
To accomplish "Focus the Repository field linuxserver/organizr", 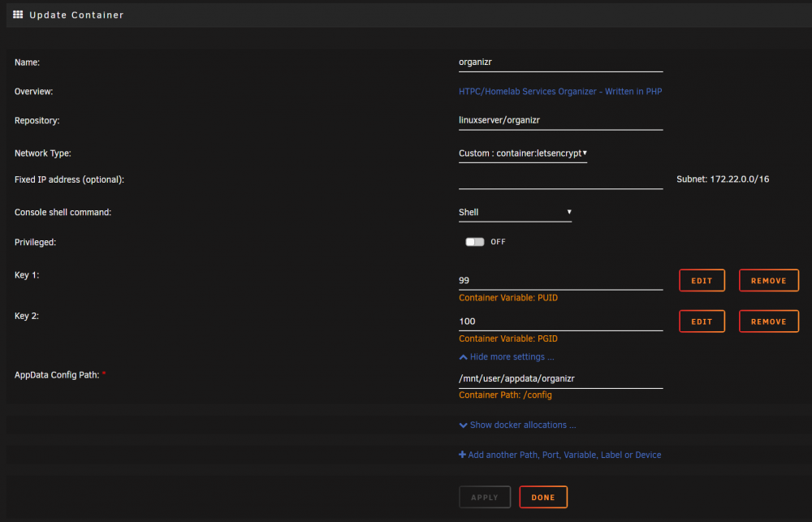I will click(560, 120).
